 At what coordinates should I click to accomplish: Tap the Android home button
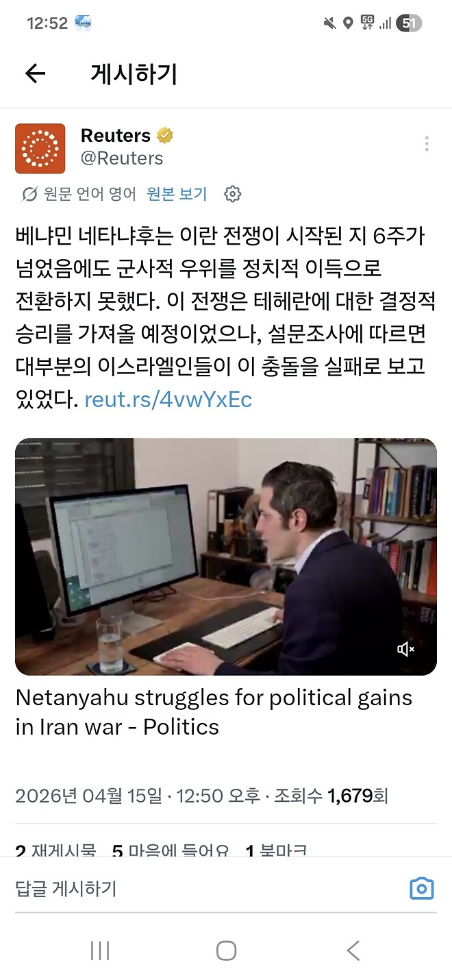click(226, 951)
